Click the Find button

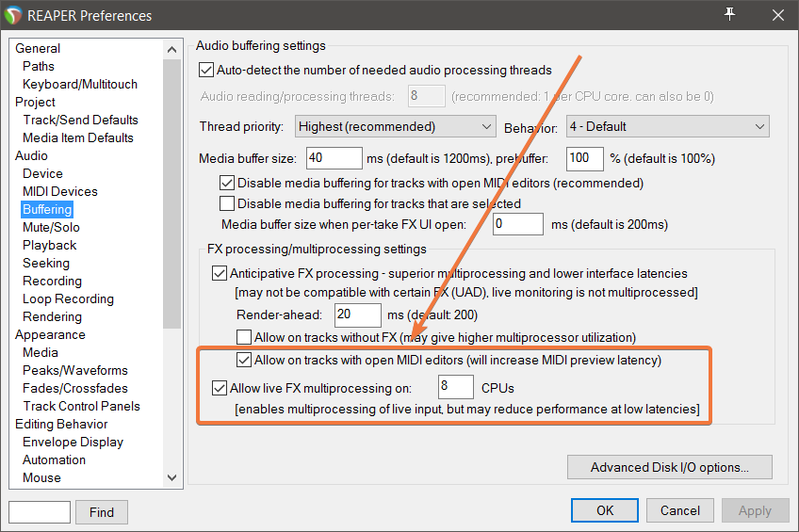point(102,512)
